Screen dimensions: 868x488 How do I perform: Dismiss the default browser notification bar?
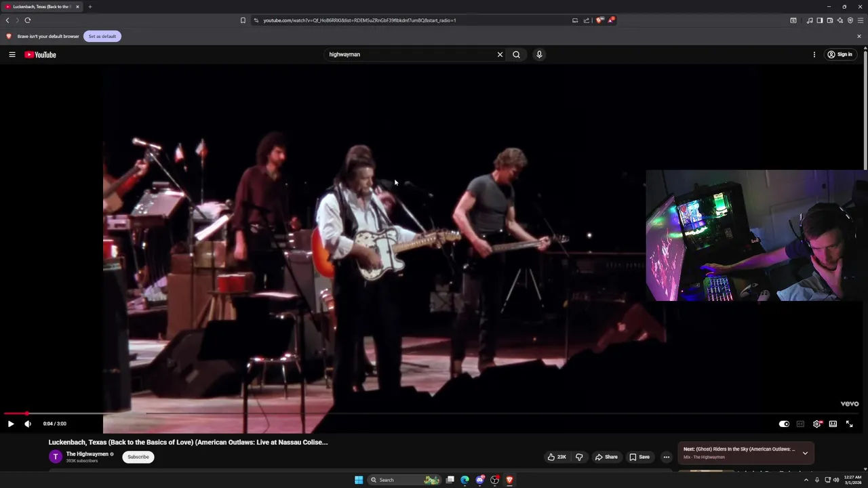pos(859,37)
